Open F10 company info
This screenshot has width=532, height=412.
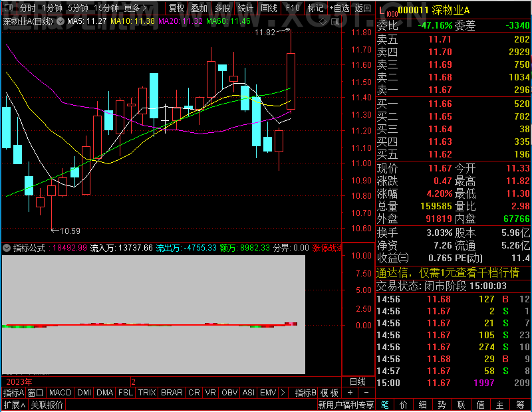[293, 8]
